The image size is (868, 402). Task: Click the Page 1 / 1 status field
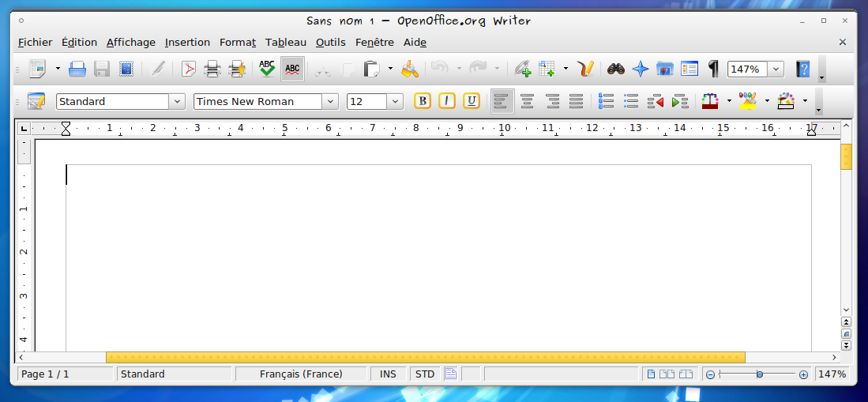[66, 374]
